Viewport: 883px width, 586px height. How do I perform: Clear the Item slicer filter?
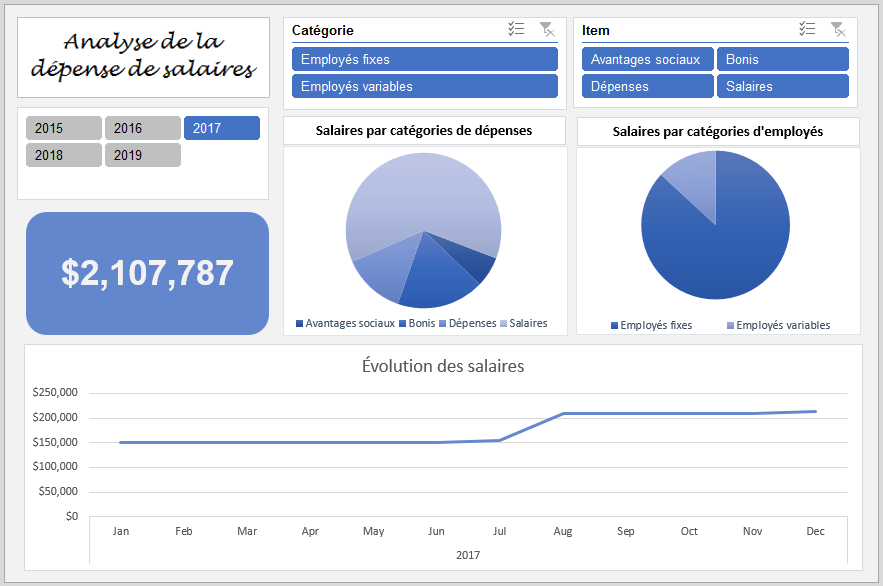(839, 29)
